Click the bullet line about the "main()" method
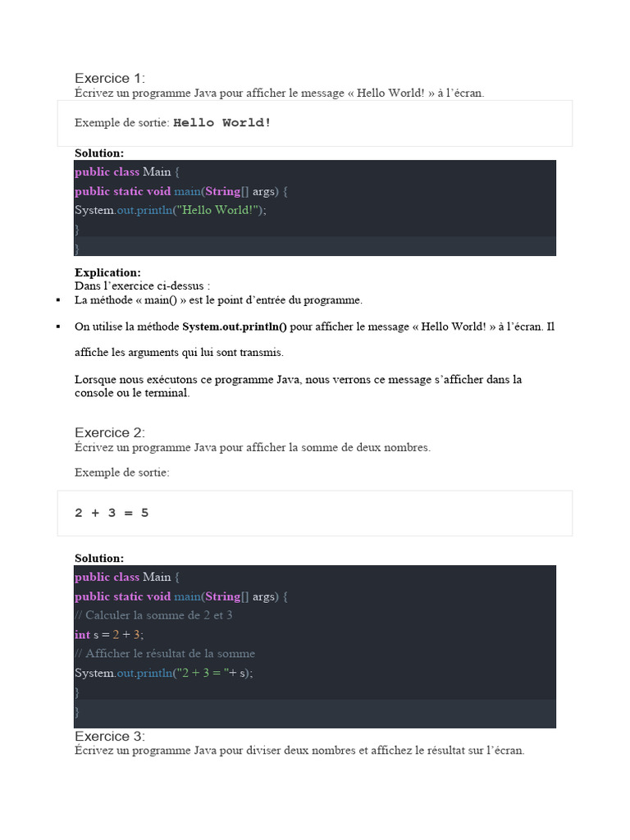630x840 pixels. (x=218, y=300)
